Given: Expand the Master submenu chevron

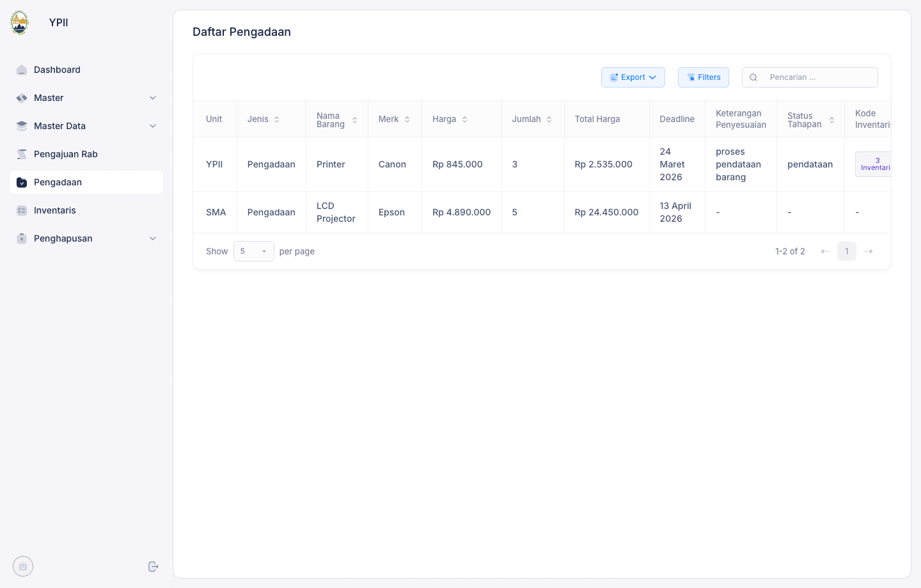Looking at the screenshot, I should pos(153,98).
